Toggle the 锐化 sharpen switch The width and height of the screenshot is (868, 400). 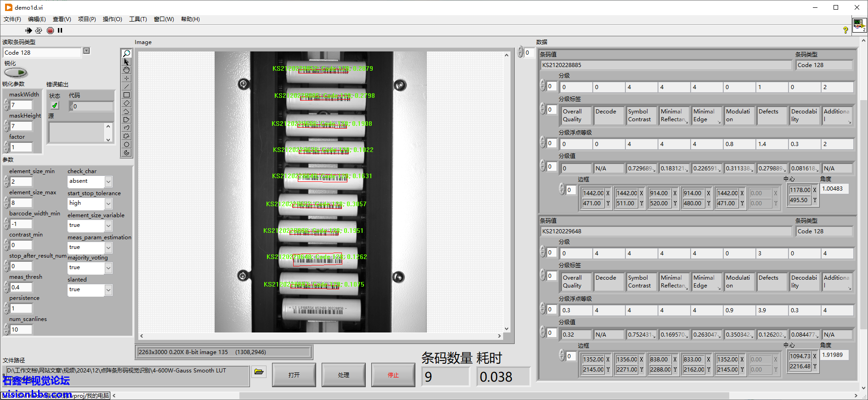pos(16,73)
